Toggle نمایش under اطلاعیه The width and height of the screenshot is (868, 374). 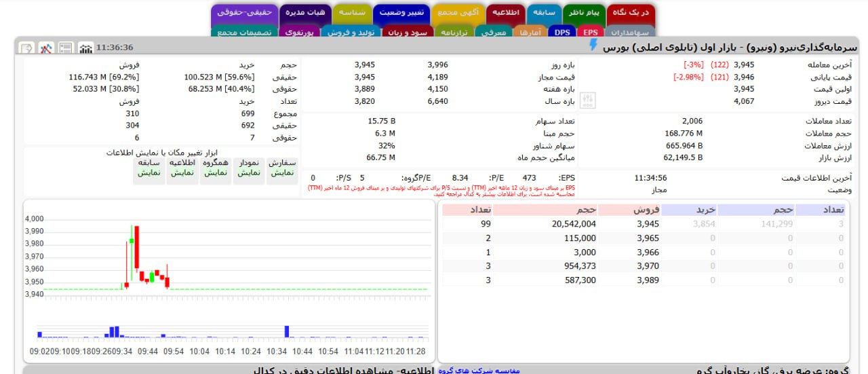(x=182, y=172)
